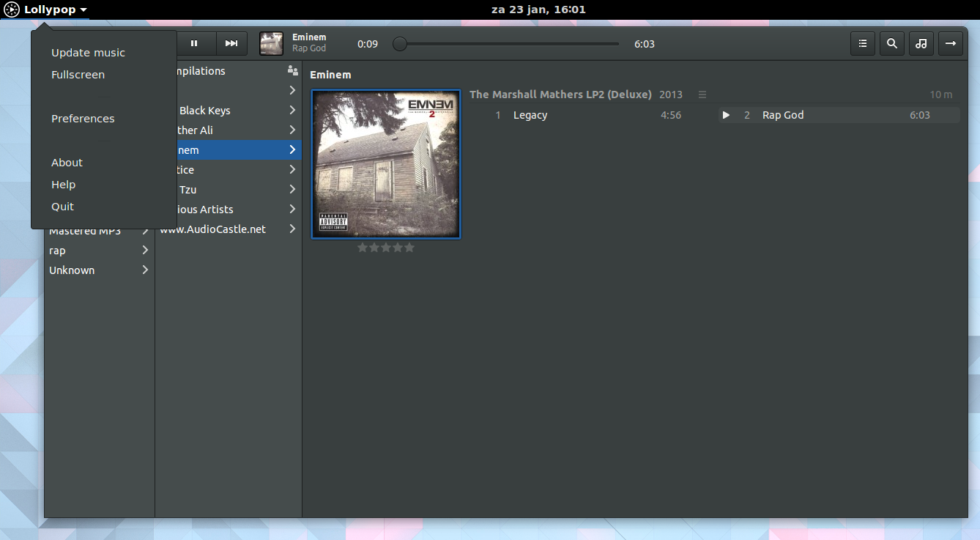Rate the album four stars
This screenshot has width=980, height=540.
(x=397, y=248)
